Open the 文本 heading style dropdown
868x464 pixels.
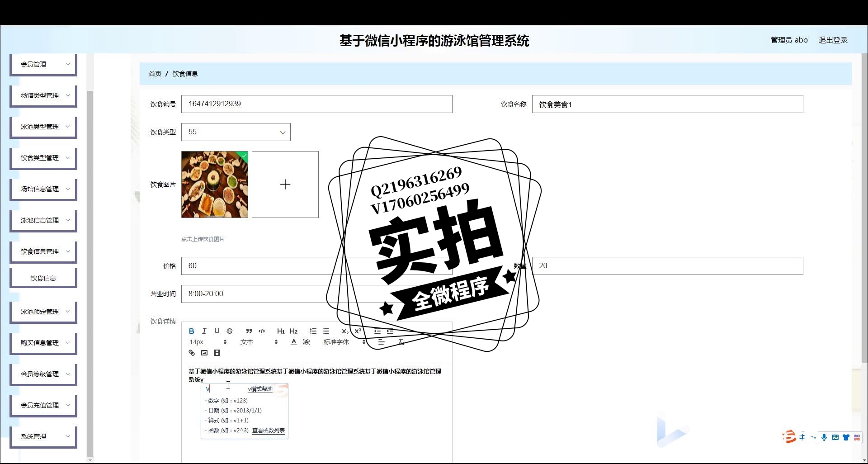point(259,342)
